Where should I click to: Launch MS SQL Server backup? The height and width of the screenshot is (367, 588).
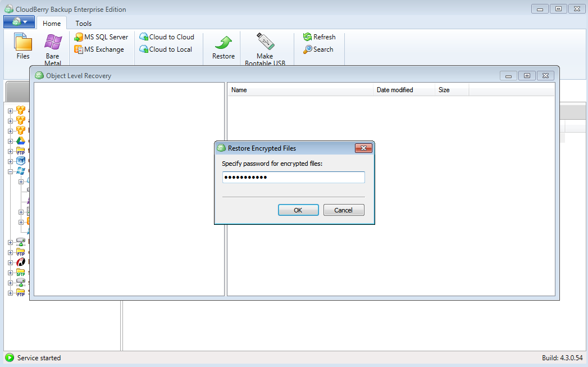101,37
